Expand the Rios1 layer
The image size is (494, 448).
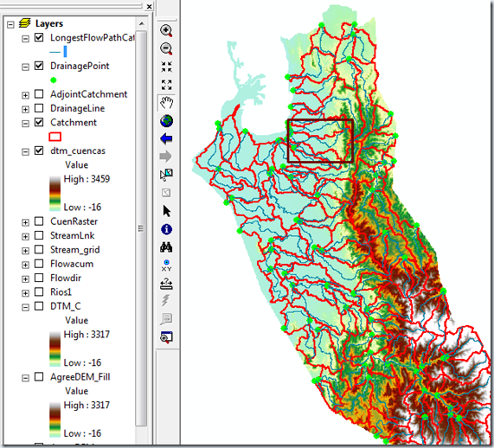click(x=25, y=293)
